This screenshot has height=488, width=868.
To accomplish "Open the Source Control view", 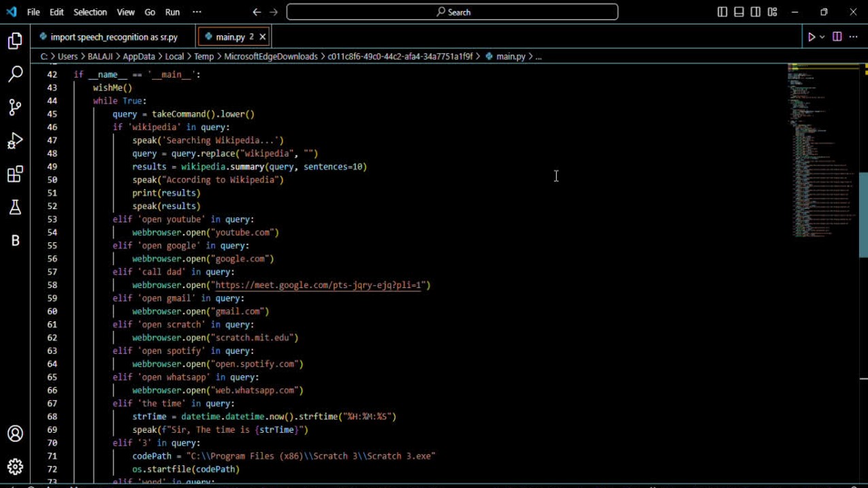I will 15,108.
